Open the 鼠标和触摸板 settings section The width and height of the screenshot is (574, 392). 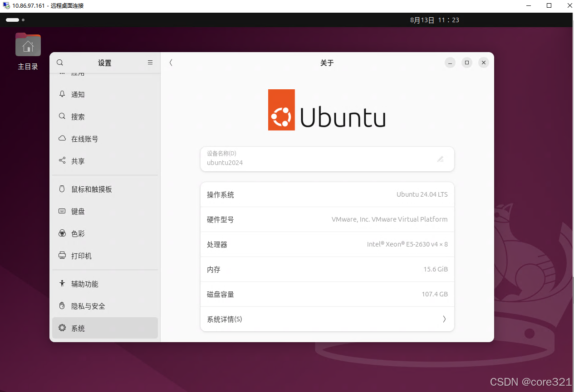coord(105,189)
